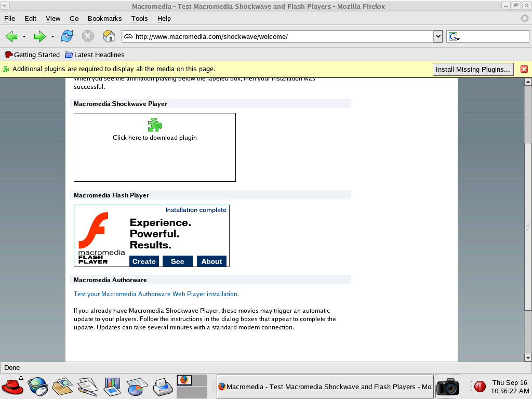Open the Back button history dropdown
The width and height of the screenshot is (532, 399).
24,36
